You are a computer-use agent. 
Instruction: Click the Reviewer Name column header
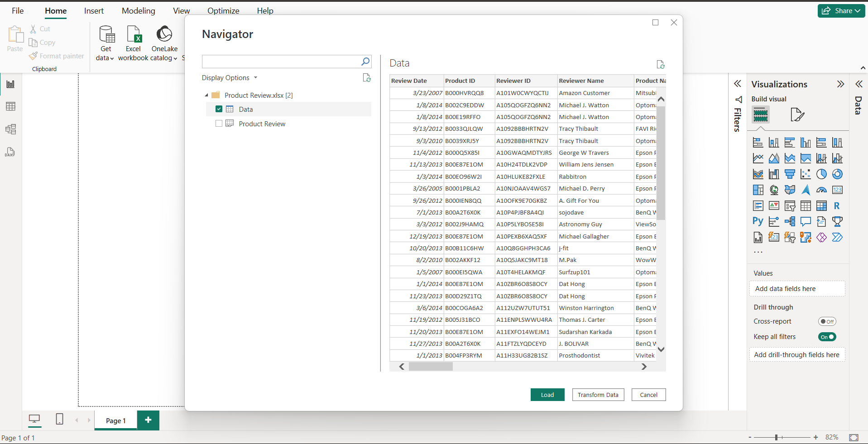(x=595, y=81)
